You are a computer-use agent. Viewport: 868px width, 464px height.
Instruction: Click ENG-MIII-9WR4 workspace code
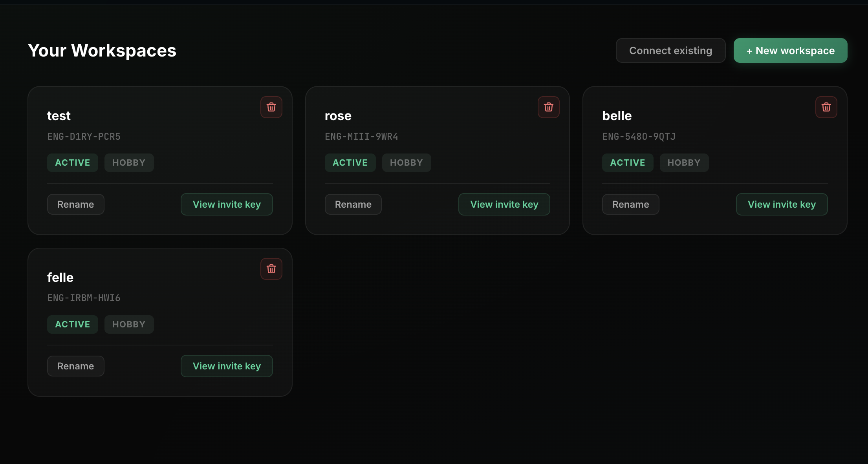[x=361, y=137]
